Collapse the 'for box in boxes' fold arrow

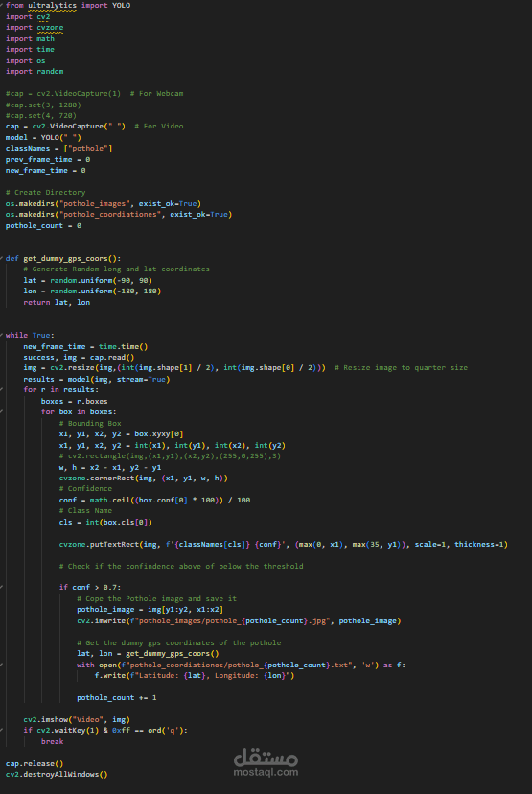(x=2, y=411)
